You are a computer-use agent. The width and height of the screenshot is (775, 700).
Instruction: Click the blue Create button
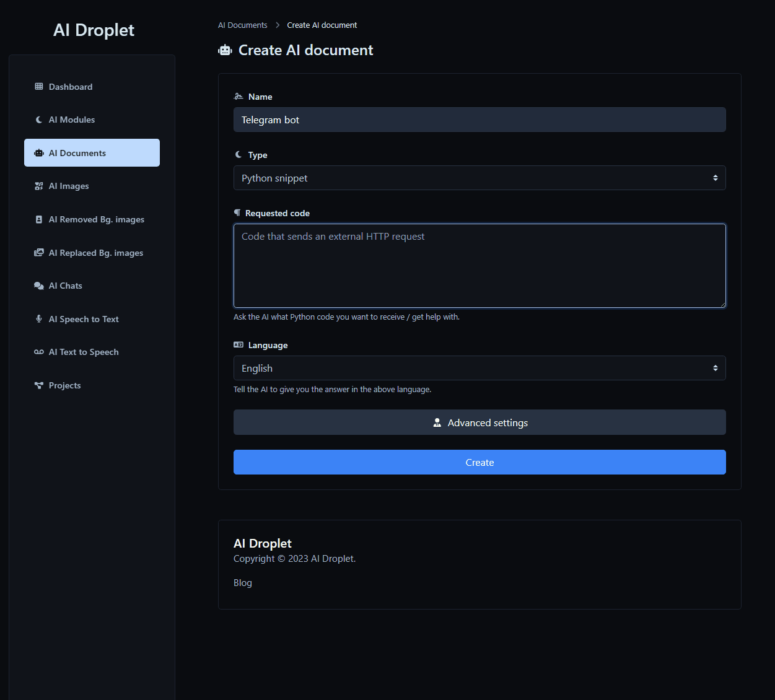tap(479, 462)
